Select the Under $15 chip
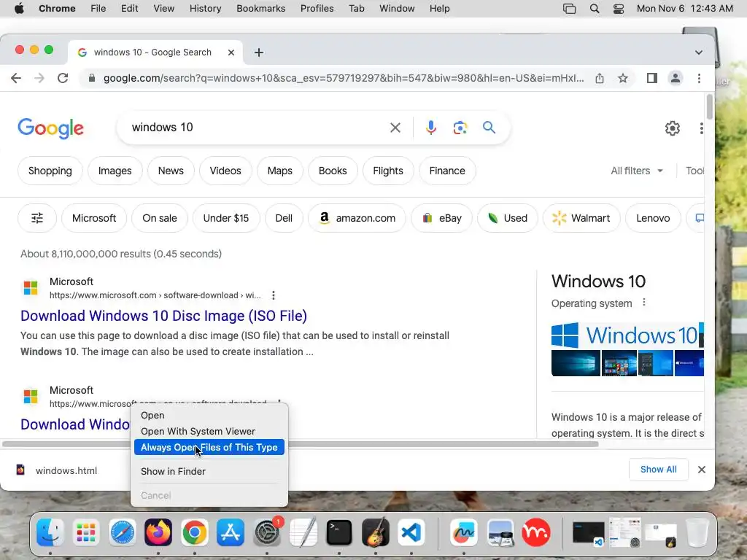Screen dimensions: 747x560 226,218
